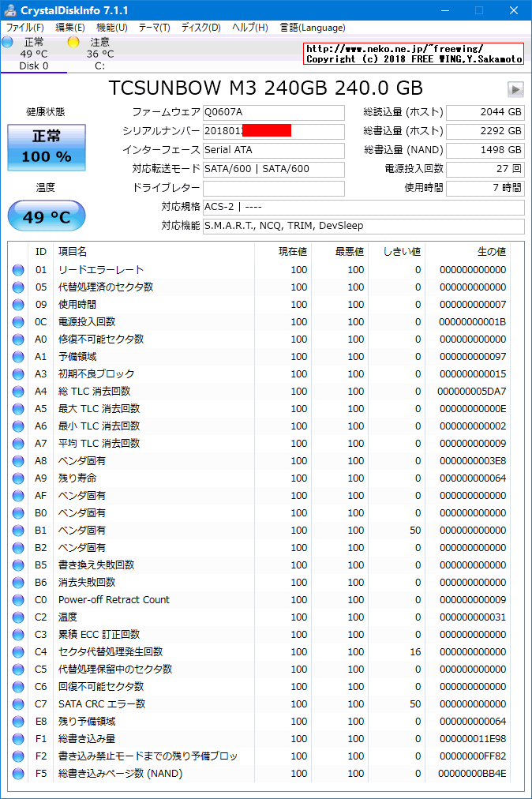Click the 対応機能 field S.M.A.R.T., NCQ, TRIM
This screenshot has height=799, width=532.
[363, 226]
